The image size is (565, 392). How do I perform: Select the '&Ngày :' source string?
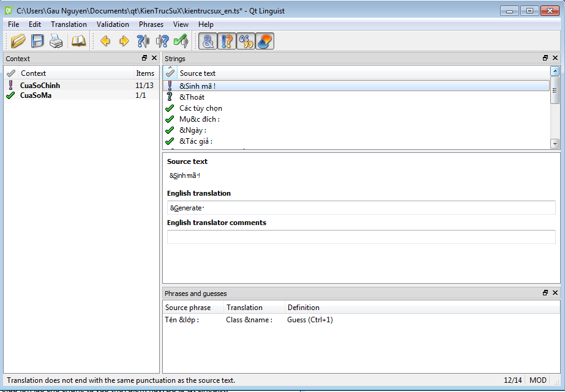click(x=193, y=130)
